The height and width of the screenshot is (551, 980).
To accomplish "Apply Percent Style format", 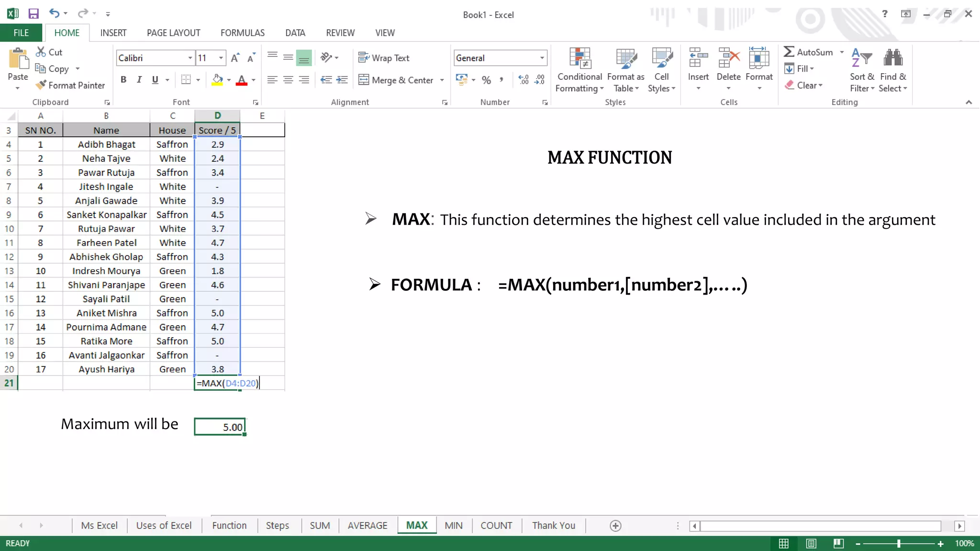I will click(x=486, y=80).
